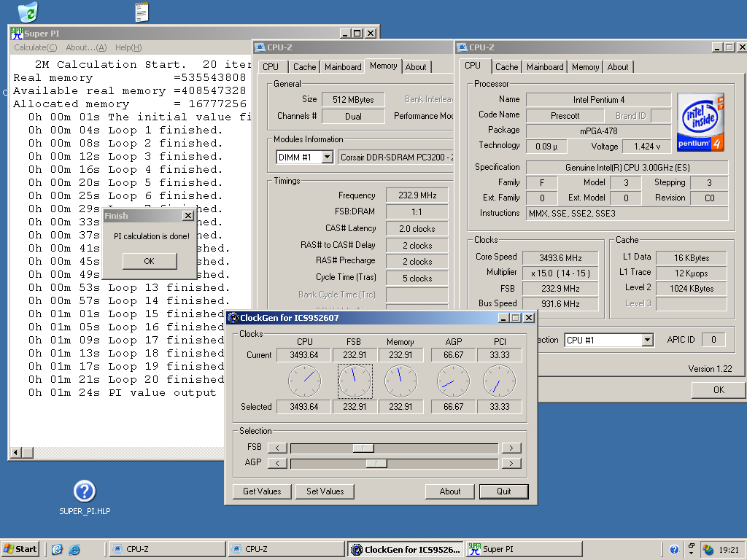Click the Set Values button
The height and width of the screenshot is (560, 747).
[325, 491]
